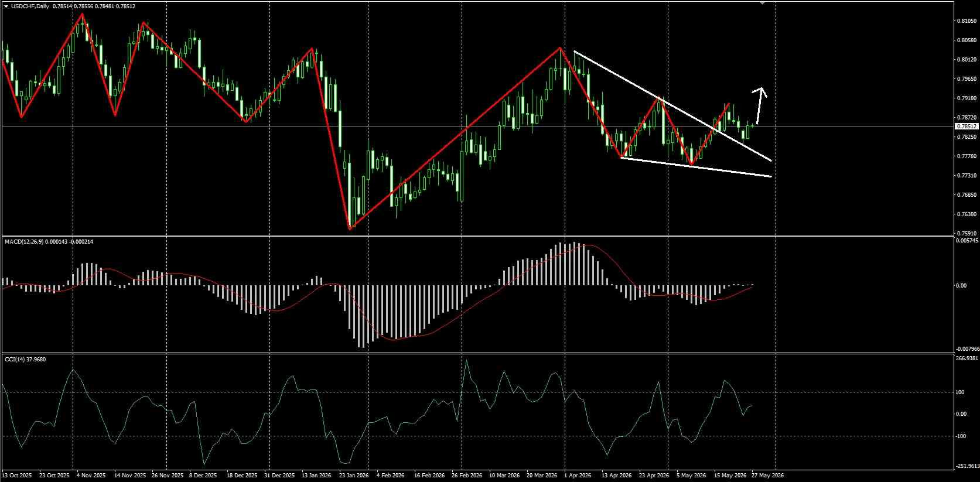Select the 8 Dec 2025 date label
The height and width of the screenshot is (482, 980).
point(203,476)
